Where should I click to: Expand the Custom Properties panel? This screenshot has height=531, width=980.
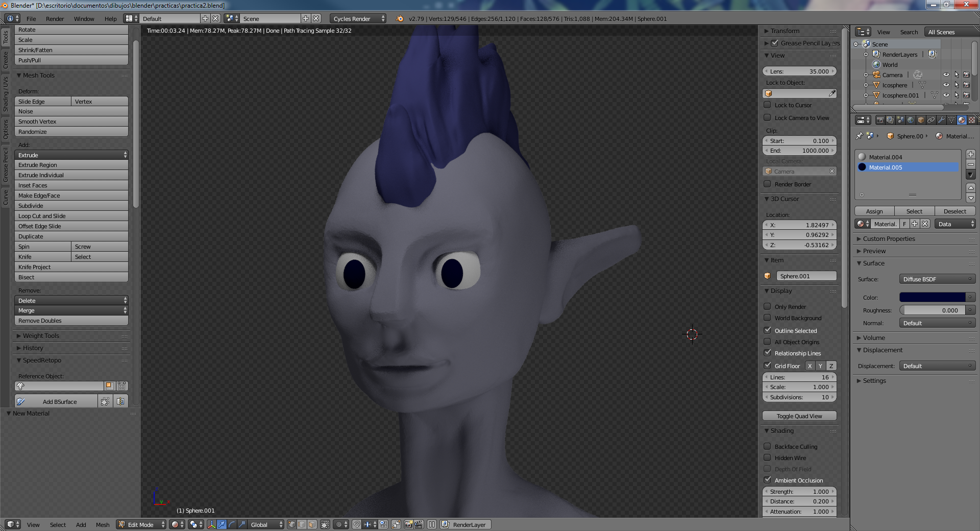[889, 238]
